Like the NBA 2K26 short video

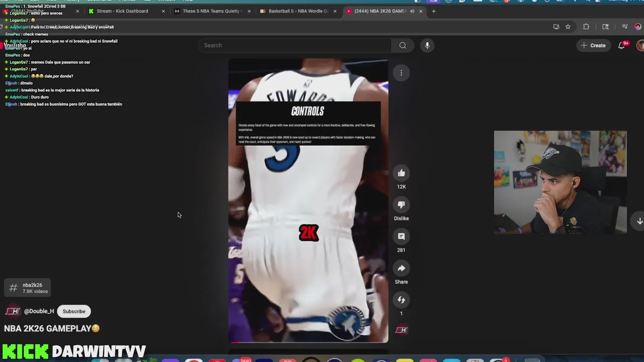(x=401, y=173)
